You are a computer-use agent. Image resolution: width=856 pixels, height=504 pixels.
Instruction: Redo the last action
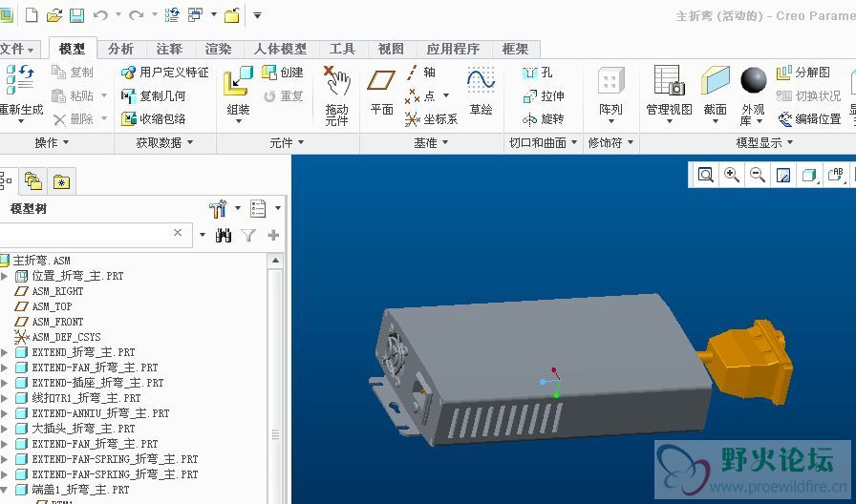pos(136,15)
